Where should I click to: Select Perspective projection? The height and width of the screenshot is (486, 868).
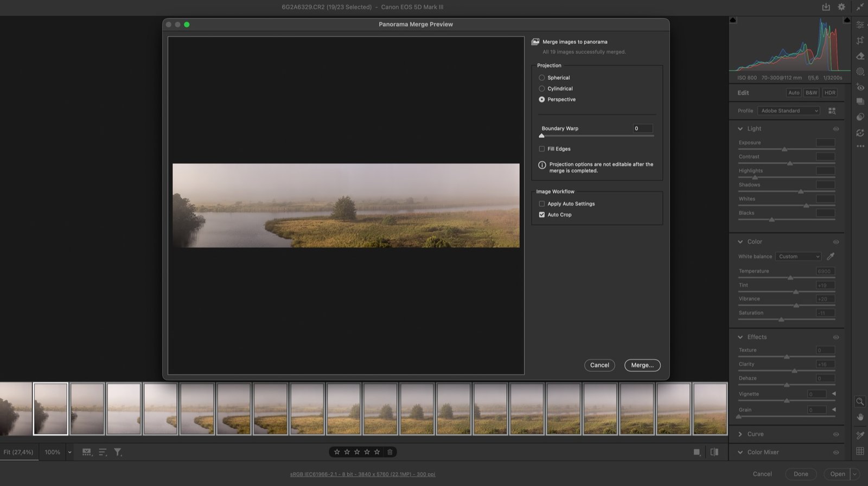pyautogui.click(x=541, y=99)
